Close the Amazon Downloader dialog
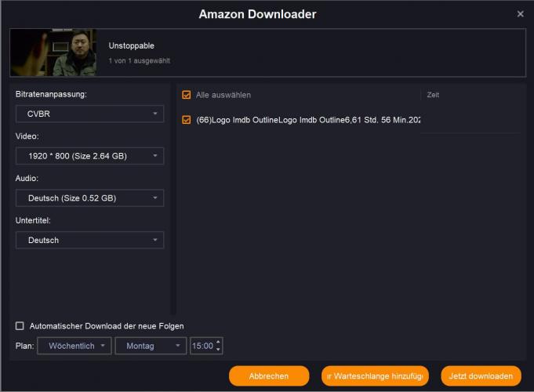The height and width of the screenshot is (392, 534). (x=520, y=14)
